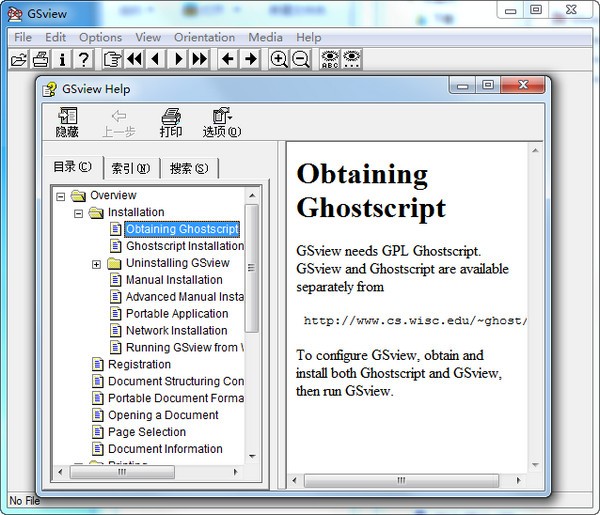Screen dimensions: 600x515
Task: Select the Registration topic in tree
Action: [x=139, y=365]
